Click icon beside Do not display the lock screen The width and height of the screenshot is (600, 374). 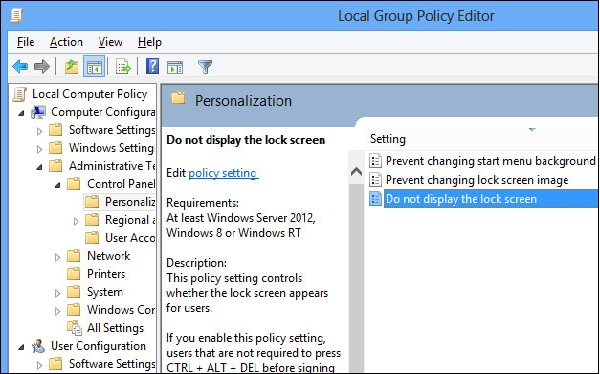(375, 199)
